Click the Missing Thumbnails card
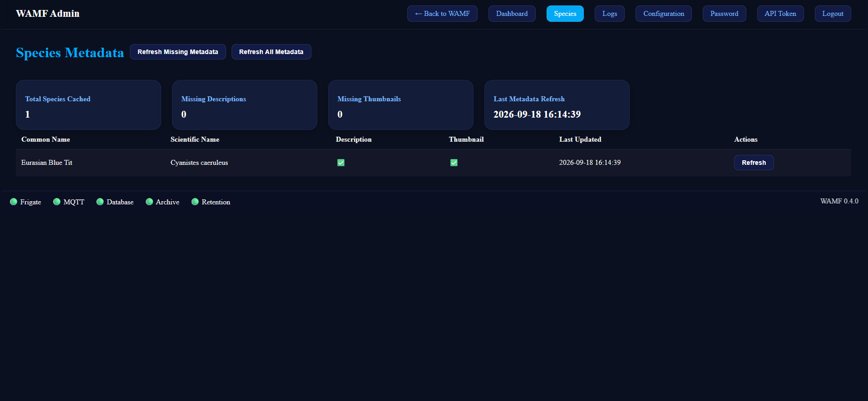This screenshot has width=868, height=401. pos(401,105)
